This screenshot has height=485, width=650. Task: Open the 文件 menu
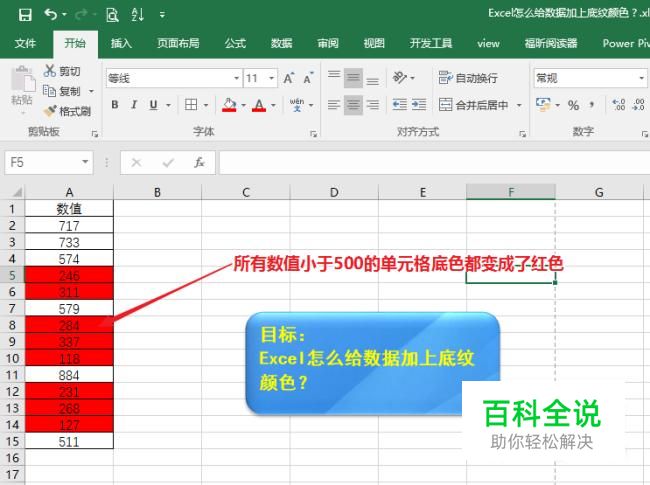pos(25,43)
